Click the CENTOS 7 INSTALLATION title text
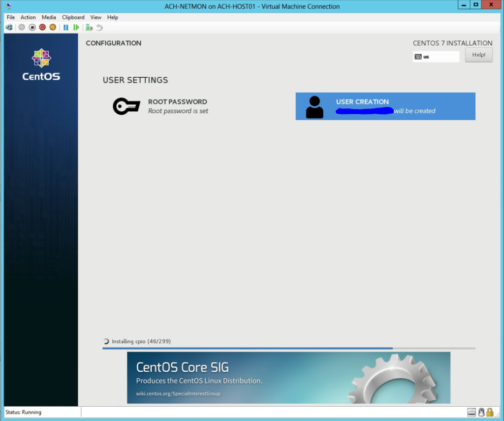Screen dimensions: 504x421 [x=453, y=43]
